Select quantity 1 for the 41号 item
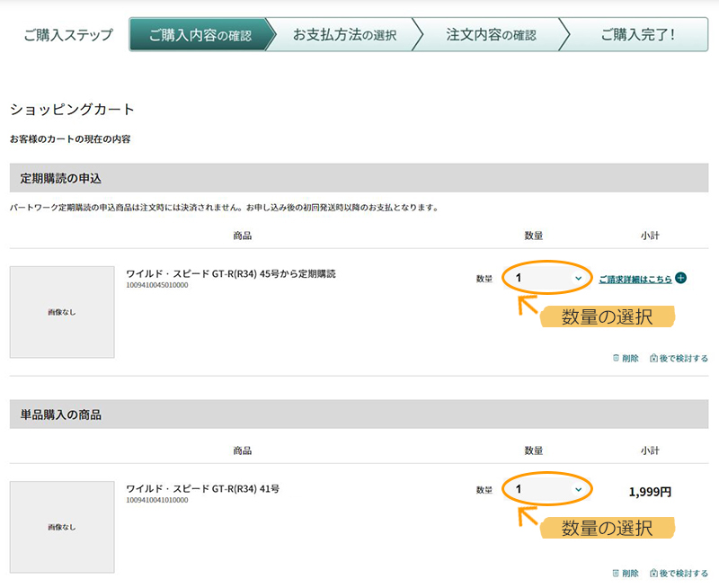The width and height of the screenshot is (719, 588). [x=548, y=491]
